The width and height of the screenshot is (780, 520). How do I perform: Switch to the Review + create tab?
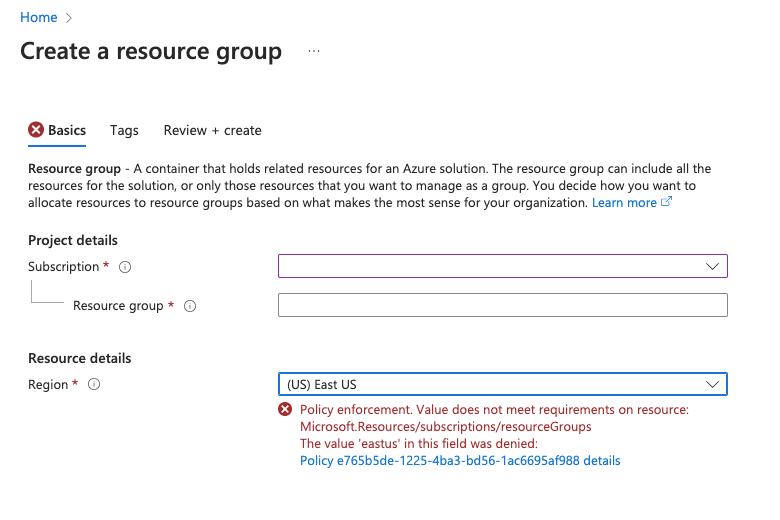tap(212, 130)
